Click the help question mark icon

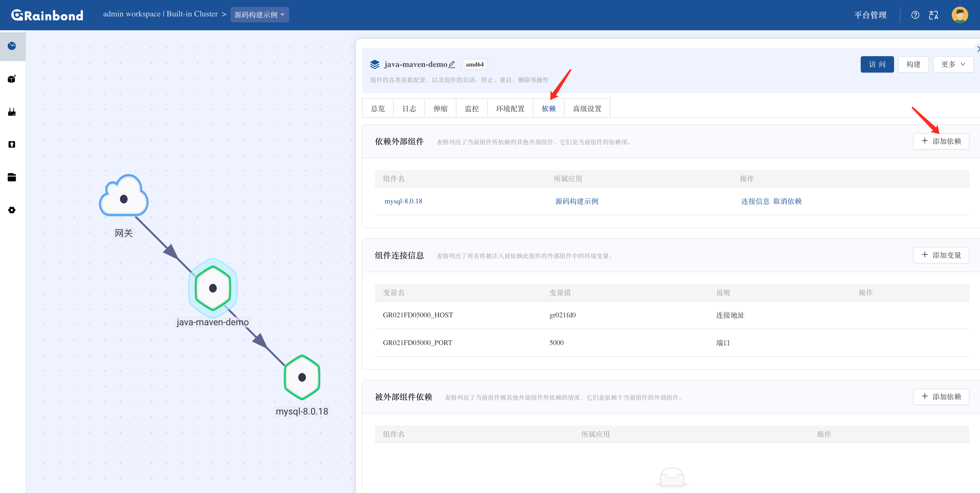[915, 15]
